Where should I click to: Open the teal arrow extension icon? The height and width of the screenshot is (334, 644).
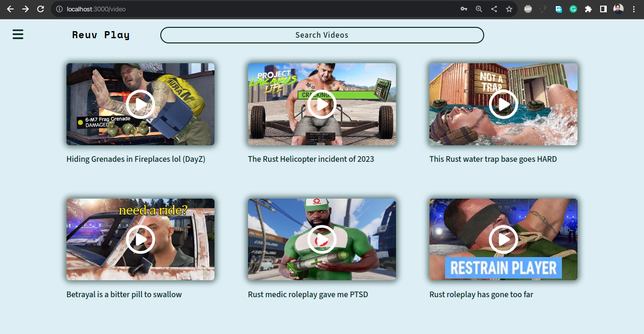click(x=558, y=9)
